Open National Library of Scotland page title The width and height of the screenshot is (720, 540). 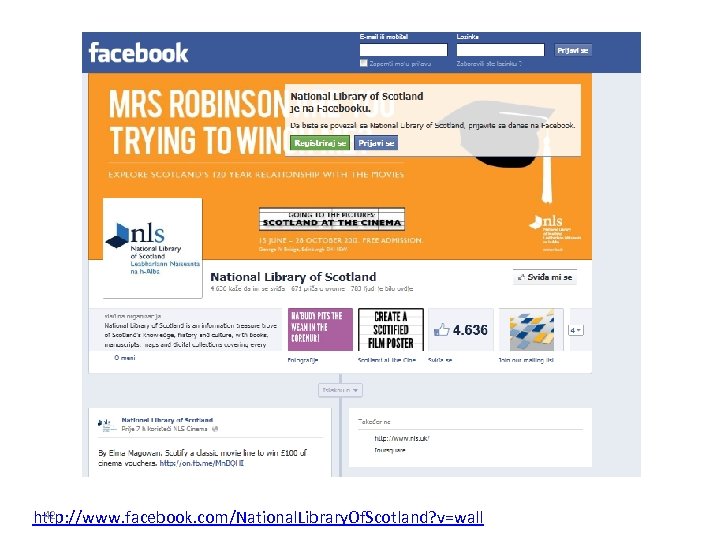(293, 277)
